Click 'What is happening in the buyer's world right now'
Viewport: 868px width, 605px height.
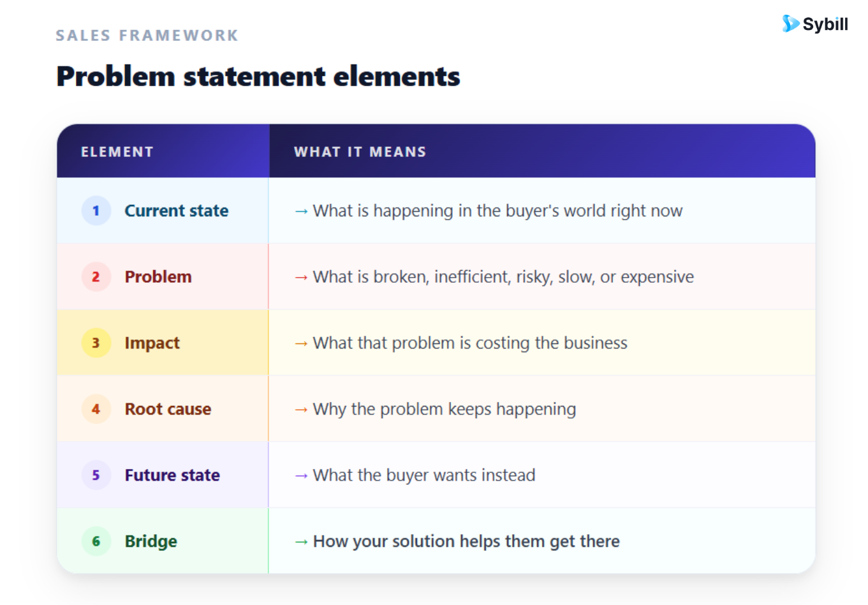(497, 211)
